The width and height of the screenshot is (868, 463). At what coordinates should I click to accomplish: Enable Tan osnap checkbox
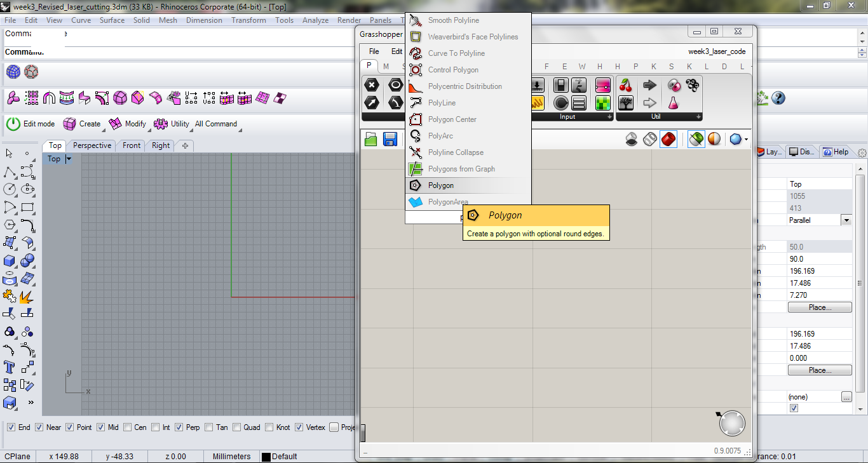click(x=210, y=427)
